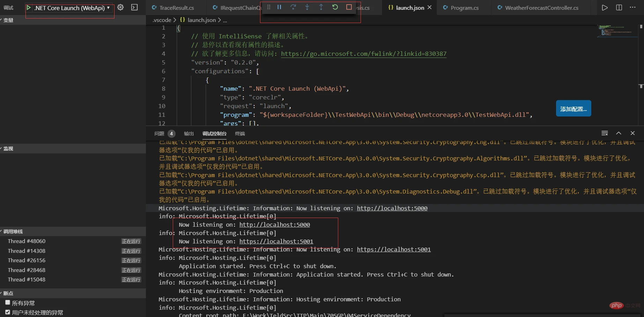Clear the debug console output

605,133
